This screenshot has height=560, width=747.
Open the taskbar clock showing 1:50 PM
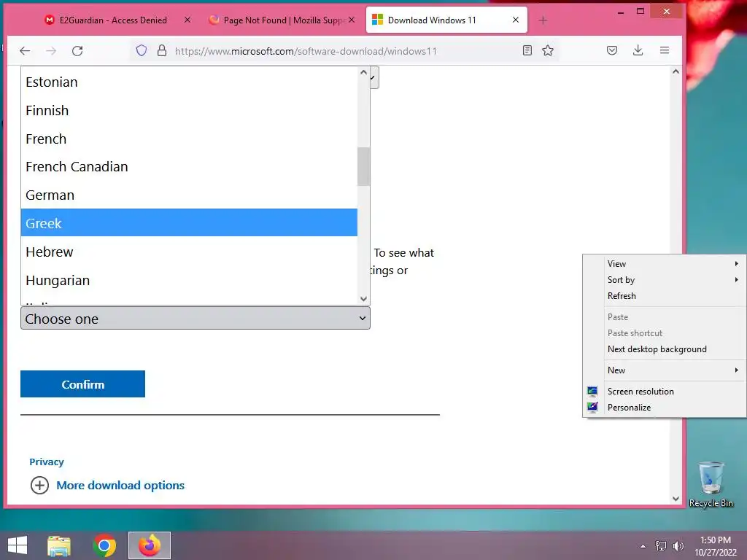[x=716, y=546]
